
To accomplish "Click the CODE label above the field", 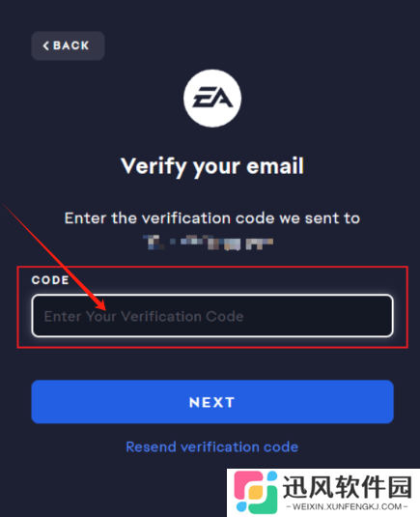I will (x=50, y=280).
